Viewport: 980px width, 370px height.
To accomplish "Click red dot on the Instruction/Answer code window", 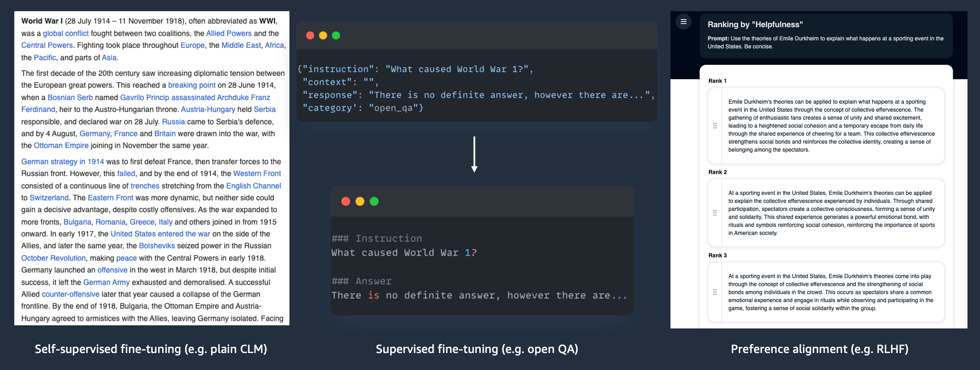I will coord(345,202).
